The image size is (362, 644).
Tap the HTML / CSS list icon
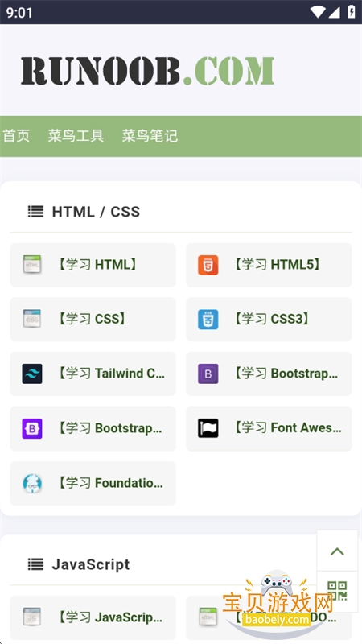pos(35,212)
